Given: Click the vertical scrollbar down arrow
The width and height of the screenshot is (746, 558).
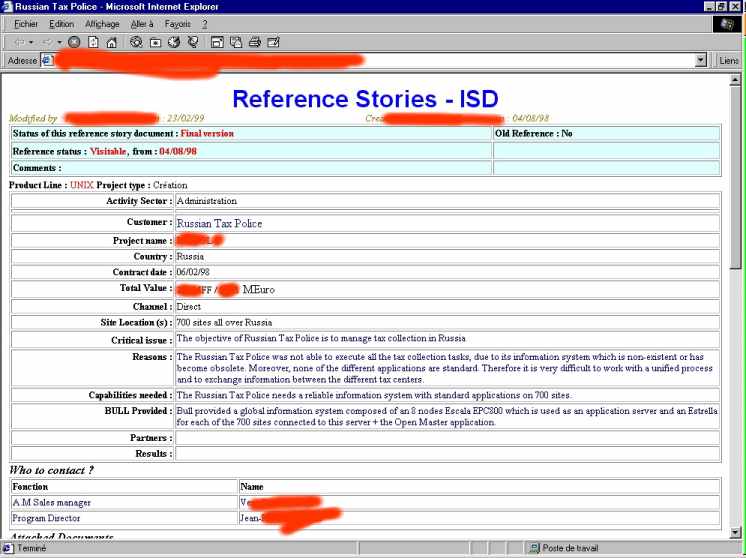Looking at the screenshot, I should pyautogui.click(x=735, y=533).
